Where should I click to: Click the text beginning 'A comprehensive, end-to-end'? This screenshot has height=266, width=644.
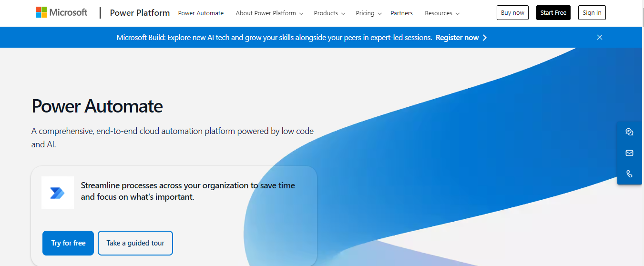(173, 138)
